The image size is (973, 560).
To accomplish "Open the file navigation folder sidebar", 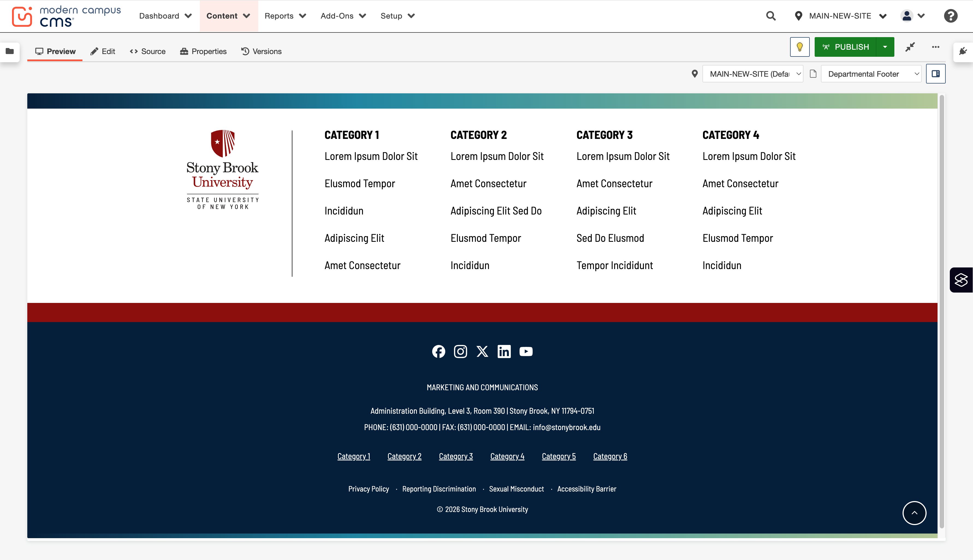I will point(10,51).
